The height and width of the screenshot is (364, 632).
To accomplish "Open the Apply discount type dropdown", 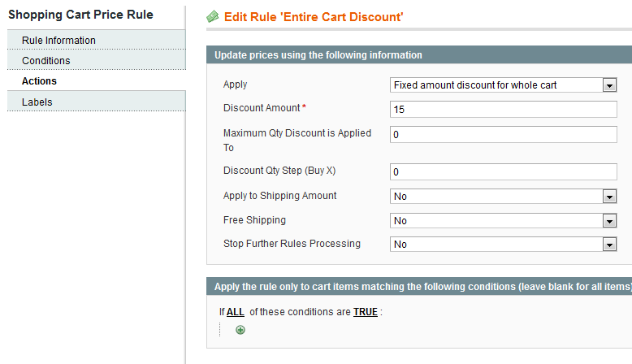I will (x=504, y=85).
